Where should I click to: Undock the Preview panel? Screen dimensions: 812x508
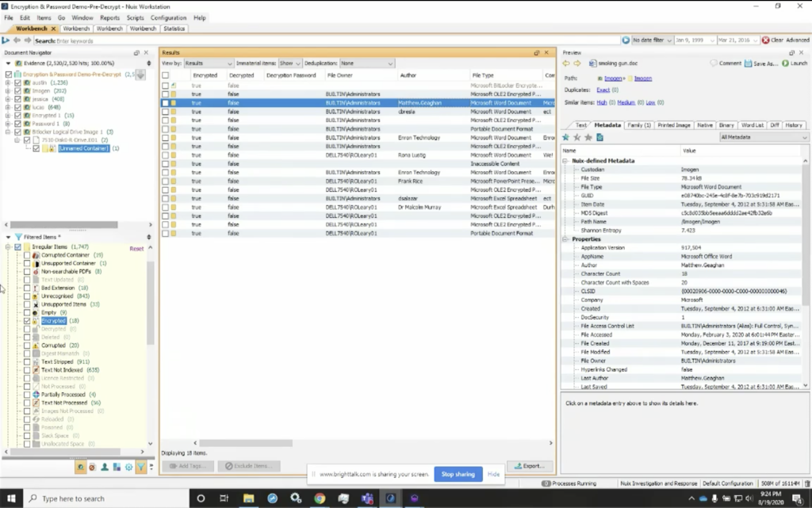click(791, 53)
